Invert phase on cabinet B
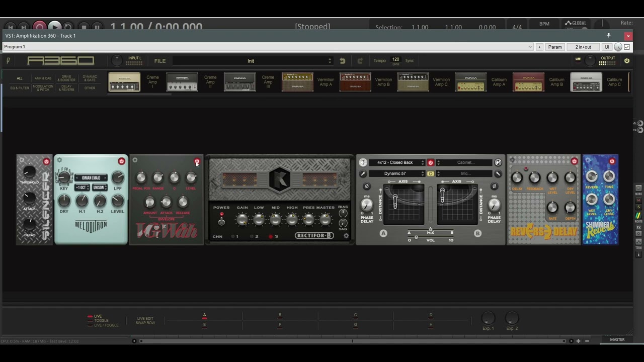644x362 pixels. (x=494, y=186)
